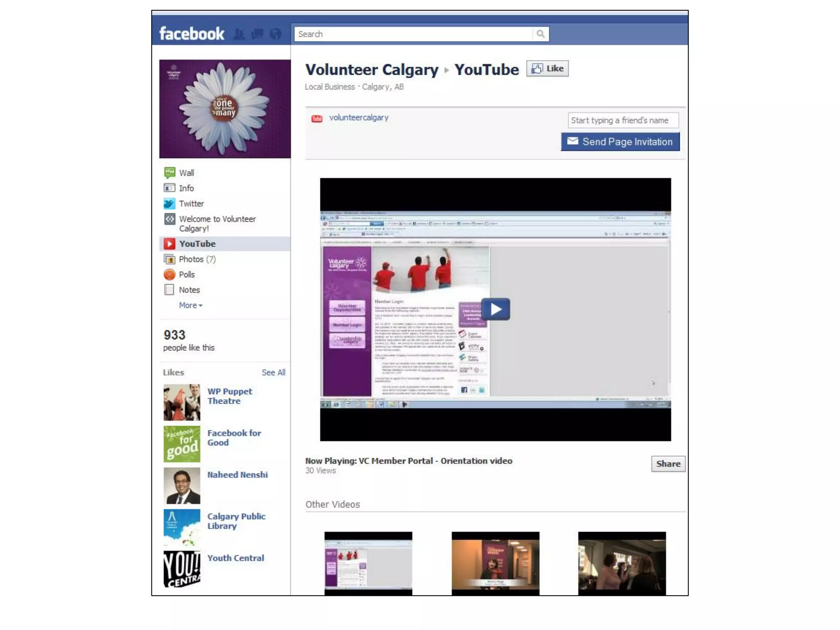Open the YouTube tab in sidebar

click(x=197, y=244)
